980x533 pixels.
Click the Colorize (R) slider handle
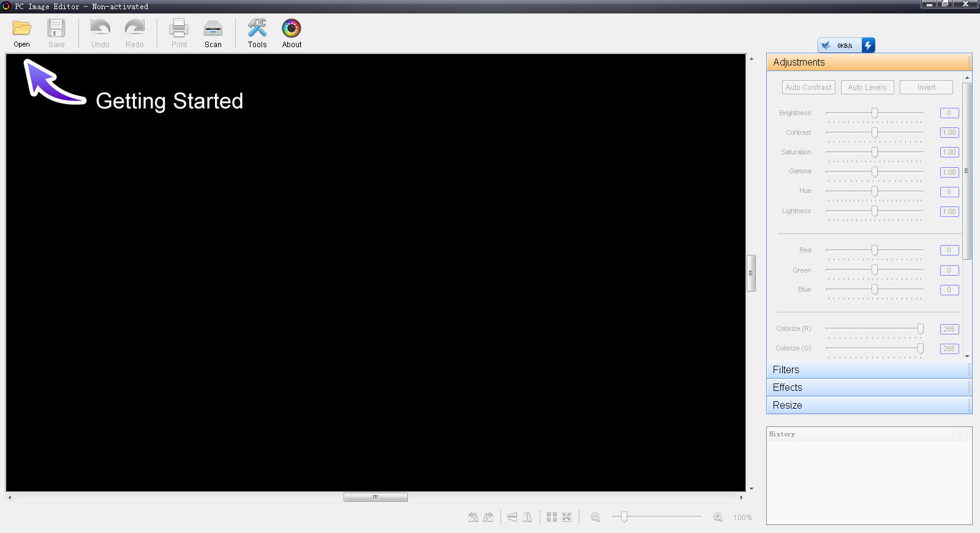pyautogui.click(x=921, y=328)
